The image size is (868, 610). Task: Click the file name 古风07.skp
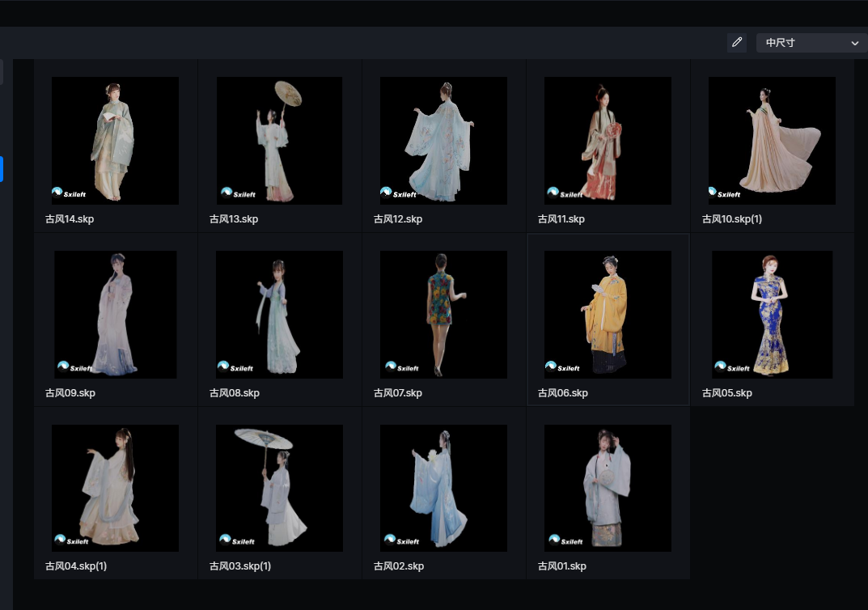coord(398,393)
